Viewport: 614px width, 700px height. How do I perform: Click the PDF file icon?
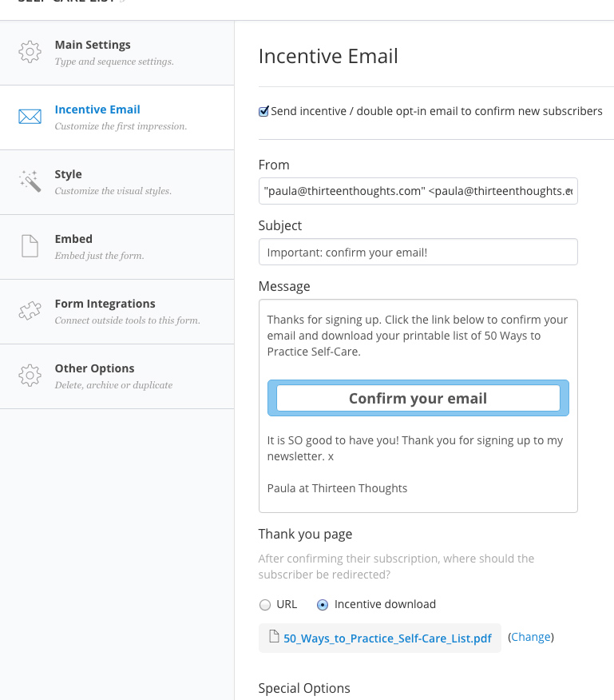(274, 637)
